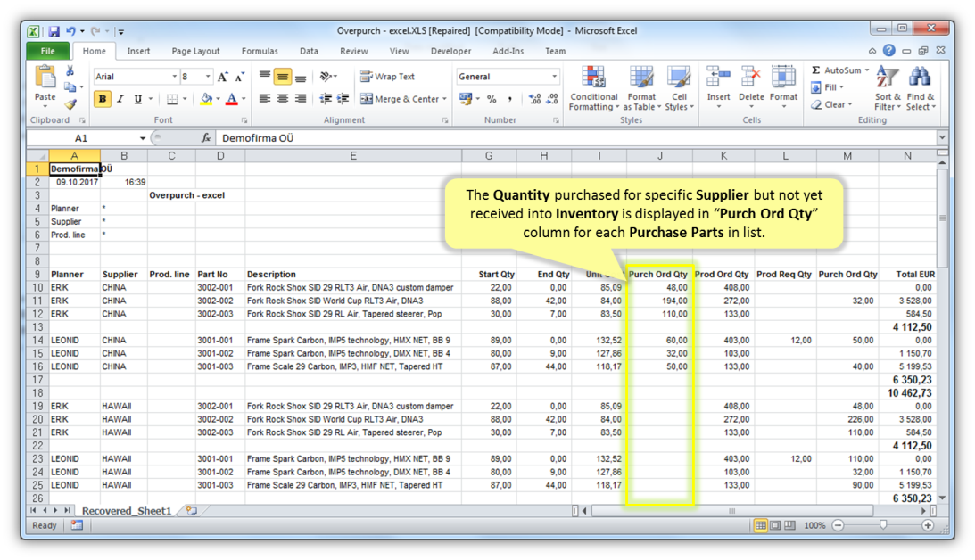
Task: Increase font size with grow icon
Action: pyautogui.click(x=223, y=77)
